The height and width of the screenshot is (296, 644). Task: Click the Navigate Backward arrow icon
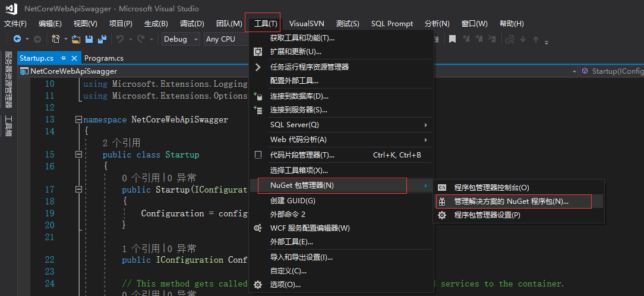17,39
